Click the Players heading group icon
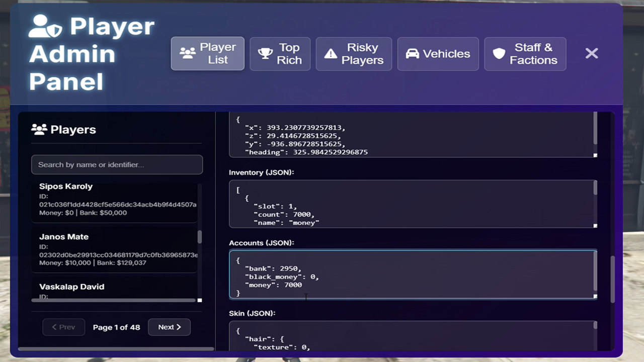This screenshot has height=362, width=644. click(x=39, y=129)
